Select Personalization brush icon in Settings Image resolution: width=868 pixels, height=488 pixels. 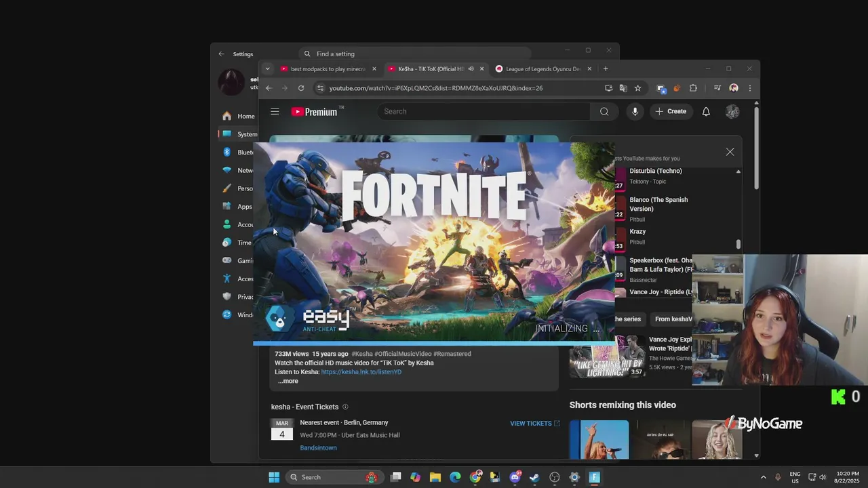tap(227, 188)
